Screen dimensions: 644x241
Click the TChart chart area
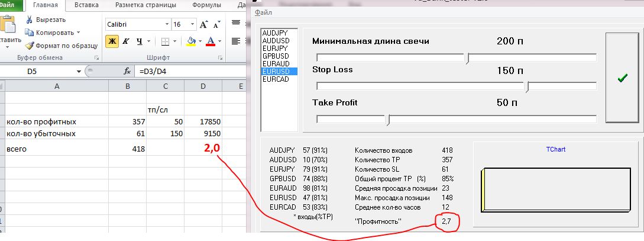[556, 185]
